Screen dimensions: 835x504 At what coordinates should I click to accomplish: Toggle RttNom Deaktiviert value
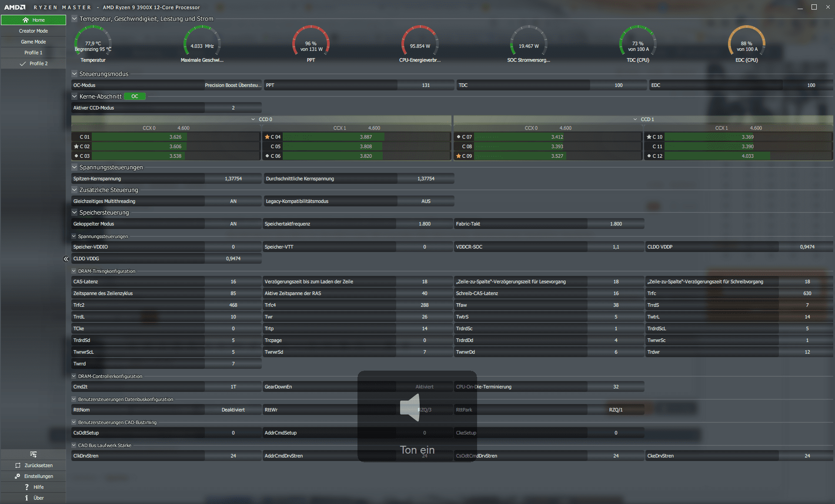click(233, 410)
